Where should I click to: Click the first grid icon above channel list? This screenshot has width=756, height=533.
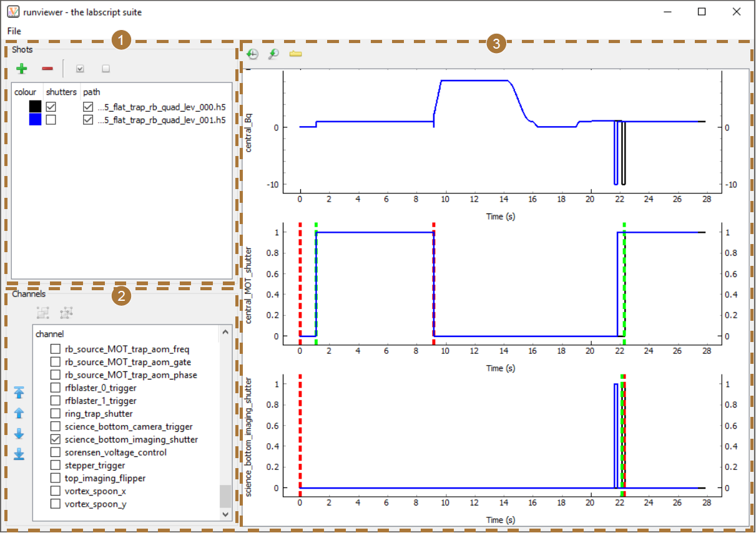pyautogui.click(x=43, y=312)
